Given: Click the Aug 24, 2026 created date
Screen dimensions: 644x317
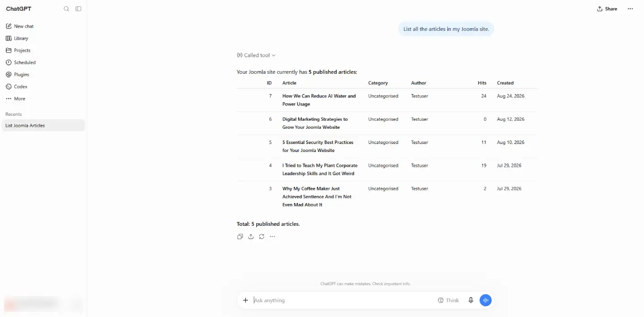Looking at the screenshot, I should [511, 96].
